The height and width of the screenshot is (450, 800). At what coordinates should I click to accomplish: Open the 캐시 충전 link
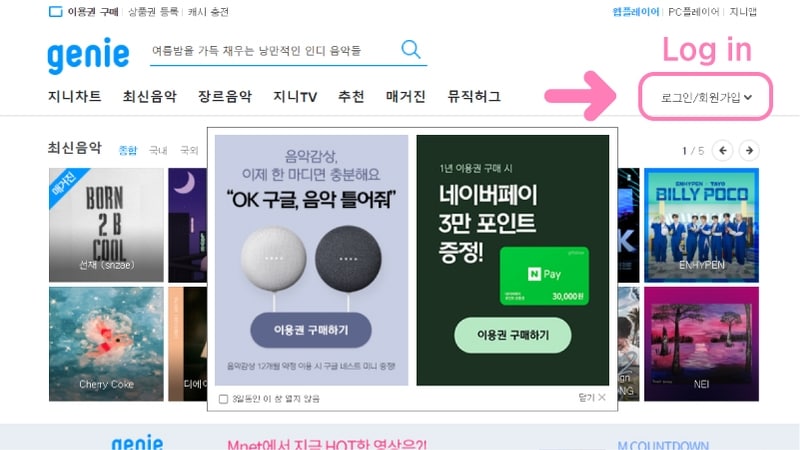point(208,12)
